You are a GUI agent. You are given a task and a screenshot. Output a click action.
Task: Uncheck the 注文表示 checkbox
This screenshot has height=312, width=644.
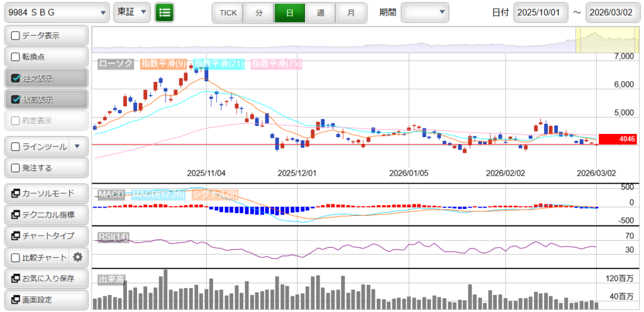pos(16,79)
